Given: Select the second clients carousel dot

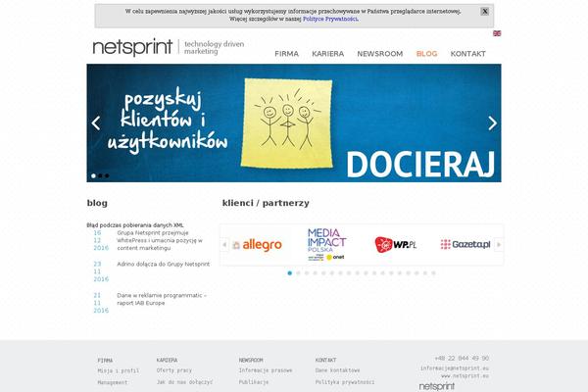Looking at the screenshot, I should (x=298, y=273).
